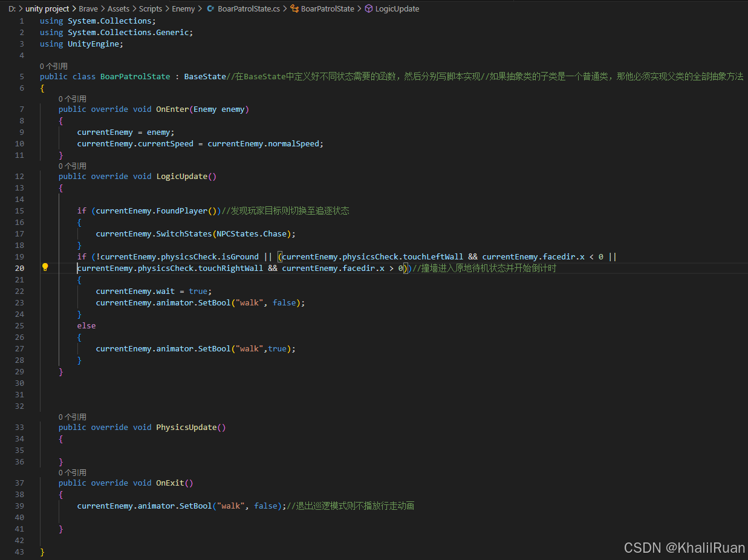Click the 'FoundPlayer' call on line 15
The width and height of the screenshot is (748, 560).
[182, 210]
